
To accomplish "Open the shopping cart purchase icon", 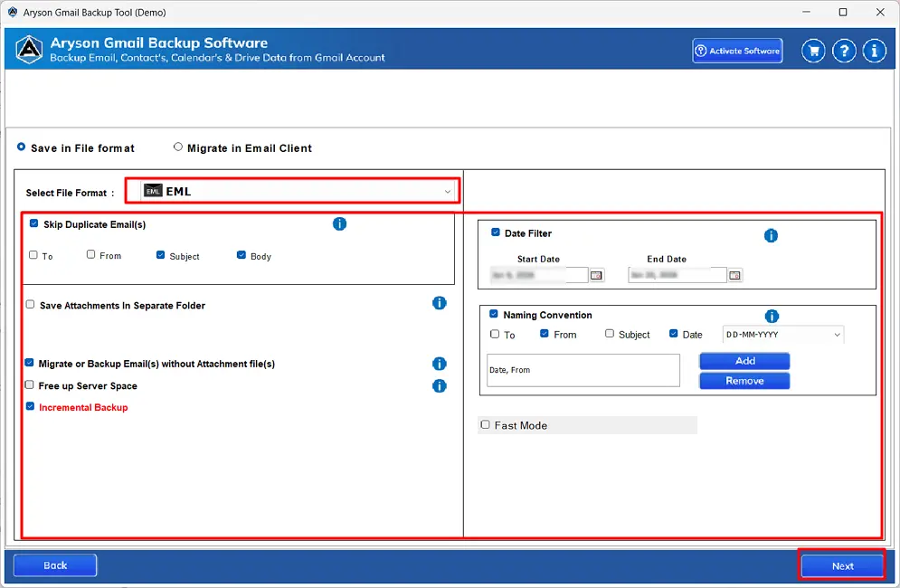I will 813,51.
